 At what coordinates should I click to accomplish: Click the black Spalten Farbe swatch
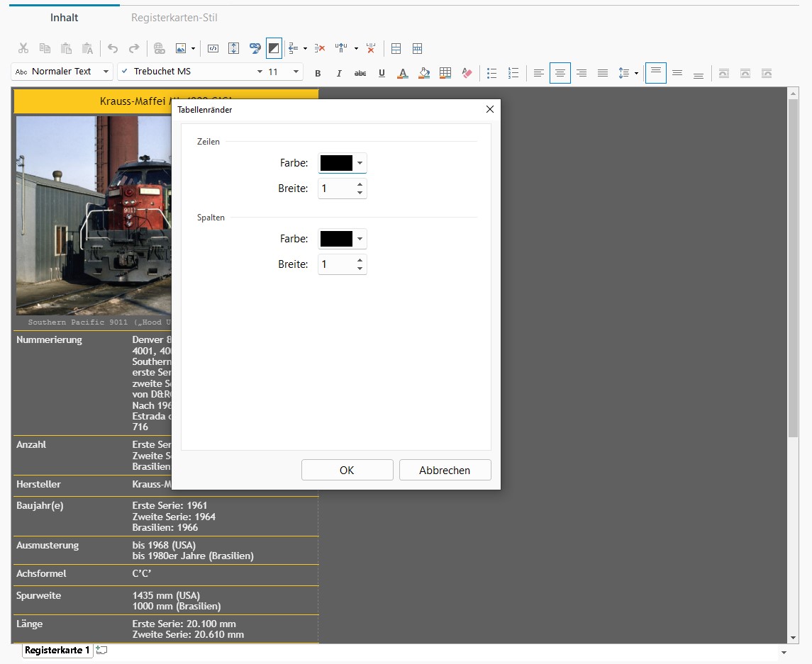(336, 239)
